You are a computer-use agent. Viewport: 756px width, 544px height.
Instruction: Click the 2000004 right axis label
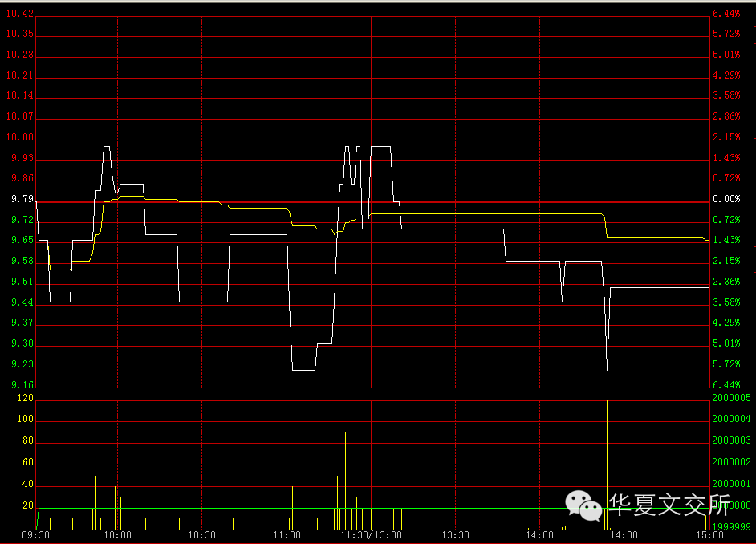tap(731, 419)
